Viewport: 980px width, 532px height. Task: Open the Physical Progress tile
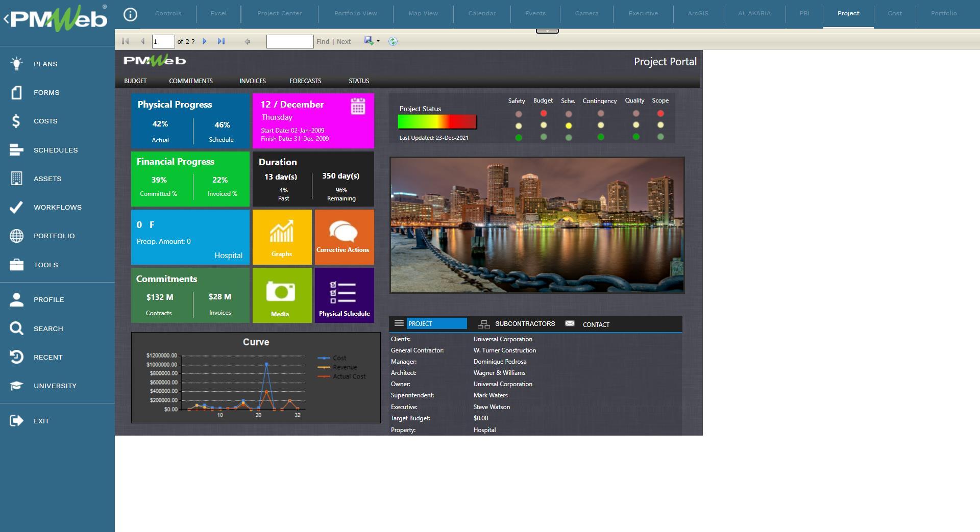tap(190, 121)
